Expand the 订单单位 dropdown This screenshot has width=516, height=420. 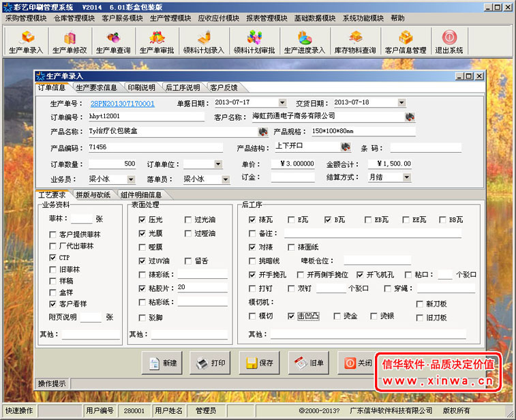click(x=218, y=164)
